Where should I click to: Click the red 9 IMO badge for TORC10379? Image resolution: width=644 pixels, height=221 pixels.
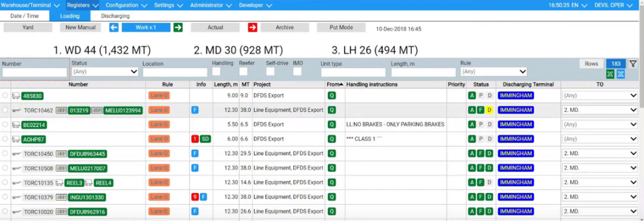point(195,197)
